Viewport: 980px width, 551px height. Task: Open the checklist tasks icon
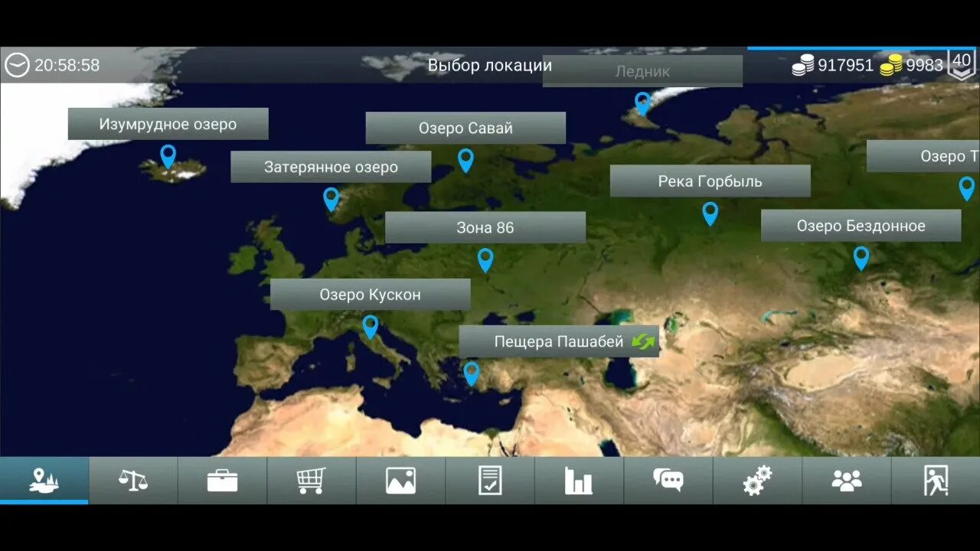coord(490,481)
